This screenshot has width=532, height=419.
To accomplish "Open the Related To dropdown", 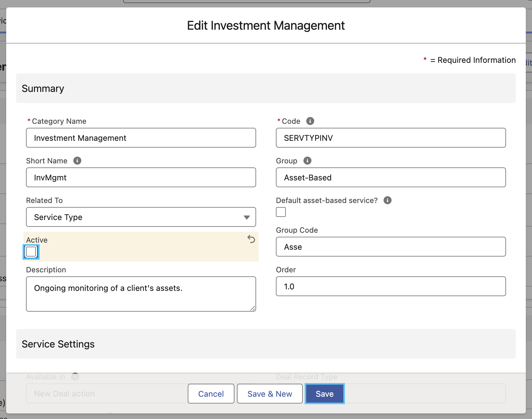I will [x=141, y=217].
